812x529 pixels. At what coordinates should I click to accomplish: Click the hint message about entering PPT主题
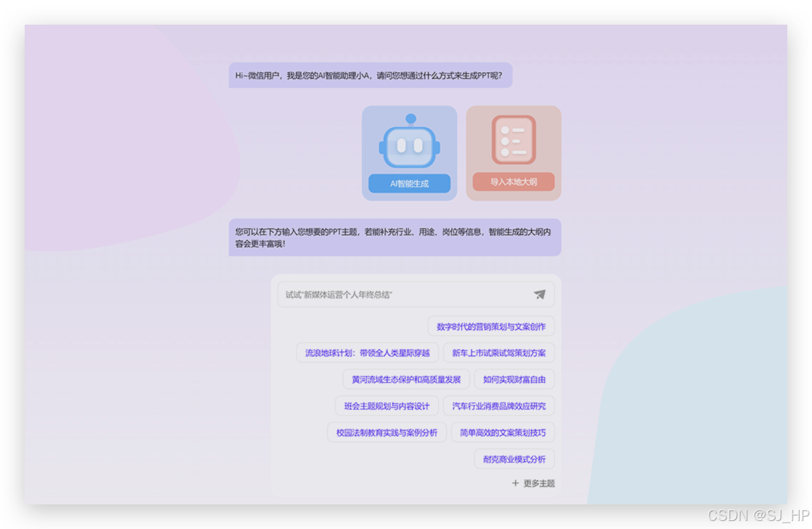395,237
